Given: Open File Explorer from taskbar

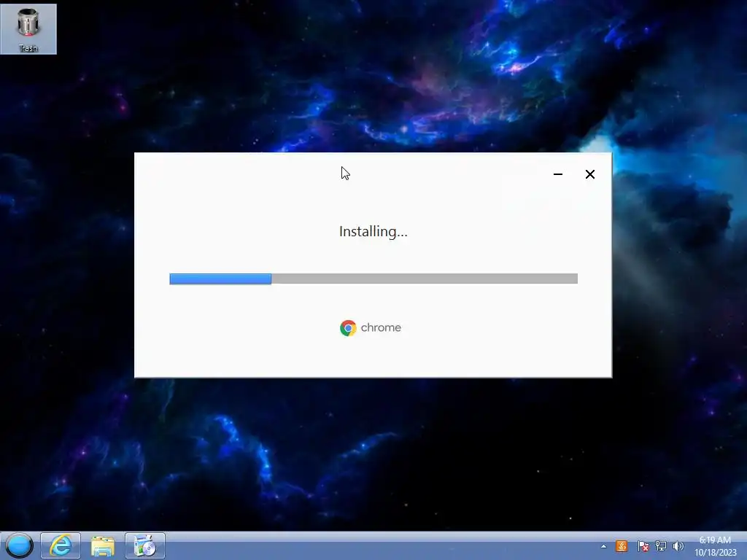Looking at the screenshot, I should point(102,545).
